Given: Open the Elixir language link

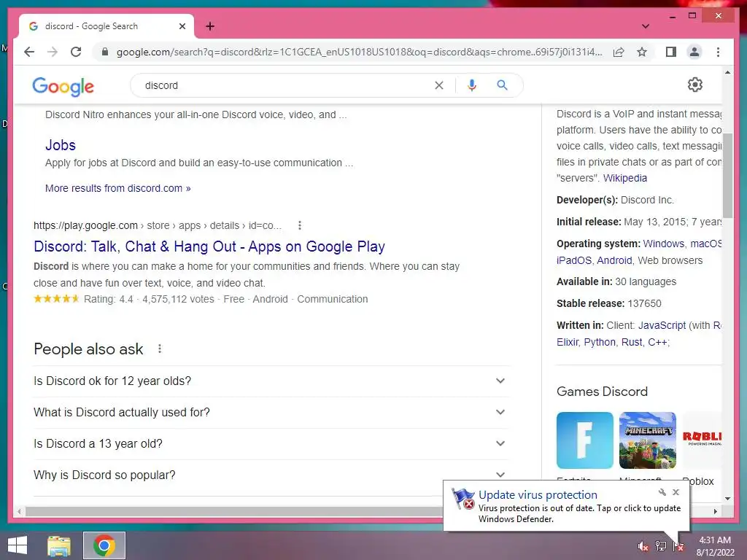Looking at the screenshot, I should pos(568,343).
